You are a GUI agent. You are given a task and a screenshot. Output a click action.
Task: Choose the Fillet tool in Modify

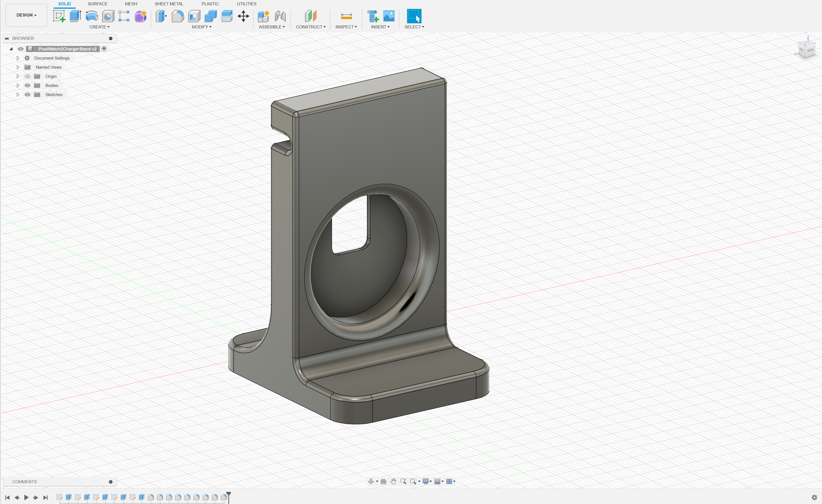coord(178,16)
